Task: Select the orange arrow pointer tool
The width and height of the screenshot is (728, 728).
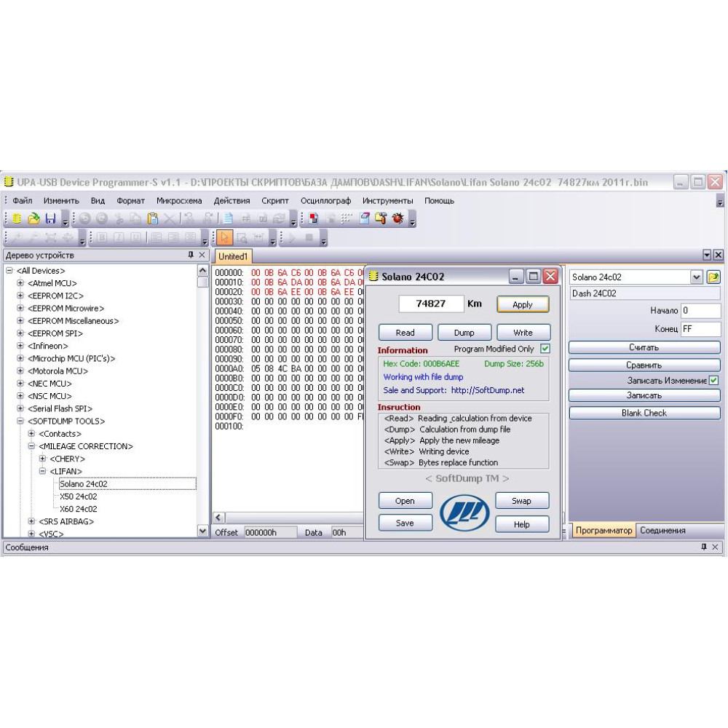Action: click(x=225, y=238)
